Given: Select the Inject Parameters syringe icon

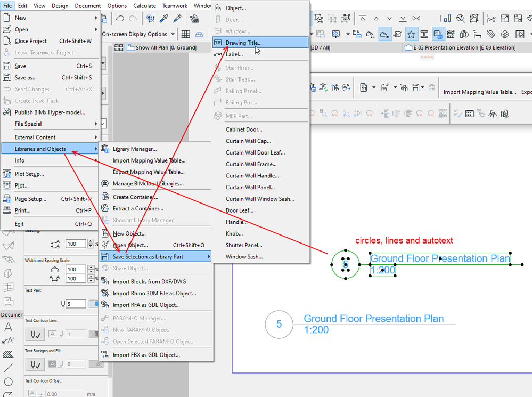Looking at the screenshot, I should (177, 18).
